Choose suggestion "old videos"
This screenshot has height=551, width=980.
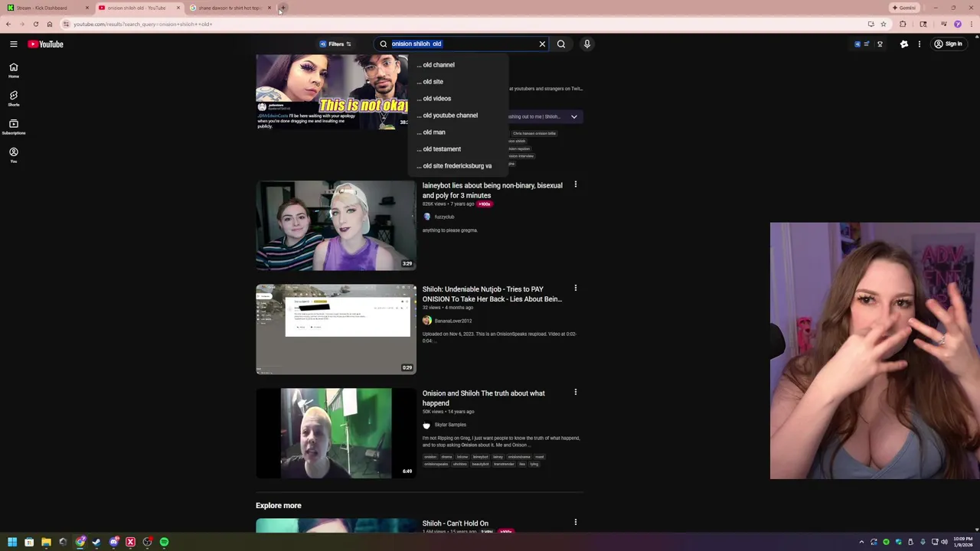[458, 98]
